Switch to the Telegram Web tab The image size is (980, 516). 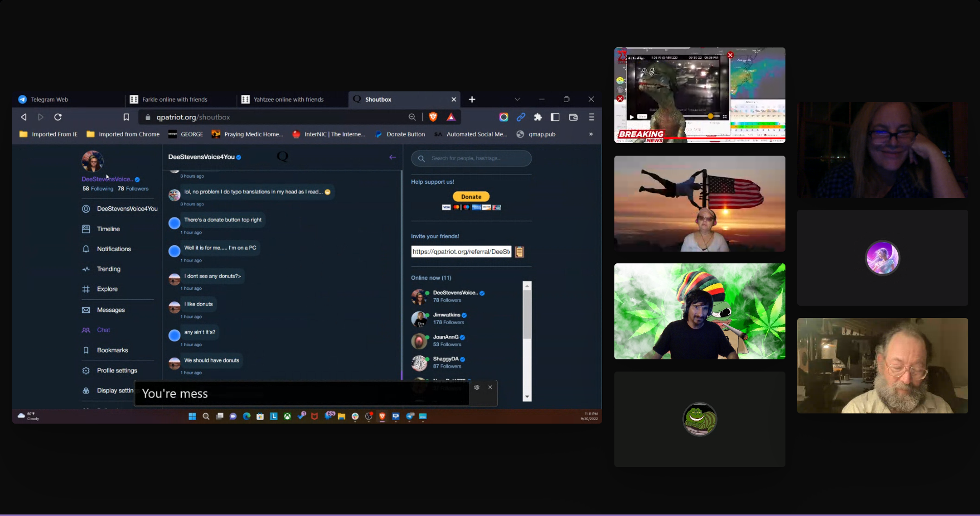pos(49,100)
